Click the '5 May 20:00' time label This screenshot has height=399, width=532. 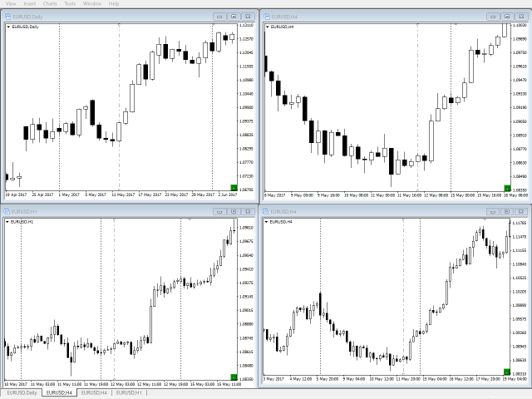coord(328,379)
